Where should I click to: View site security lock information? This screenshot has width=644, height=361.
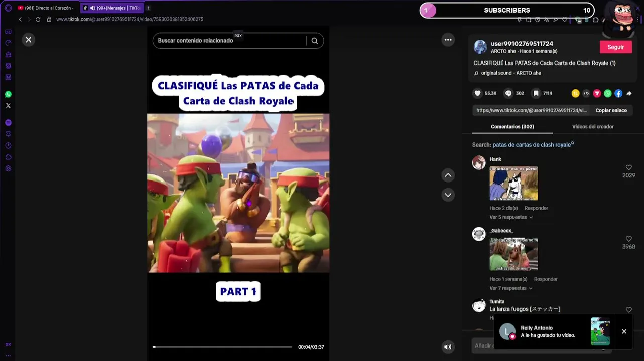49,19
